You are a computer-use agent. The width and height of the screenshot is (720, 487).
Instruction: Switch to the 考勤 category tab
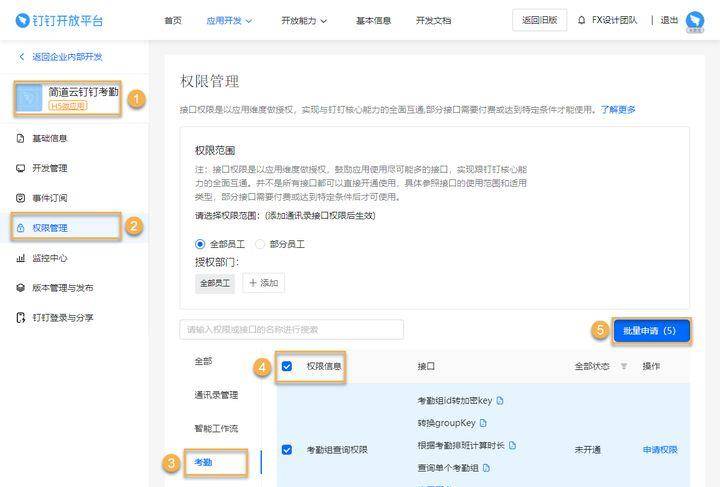click(204, 463)
